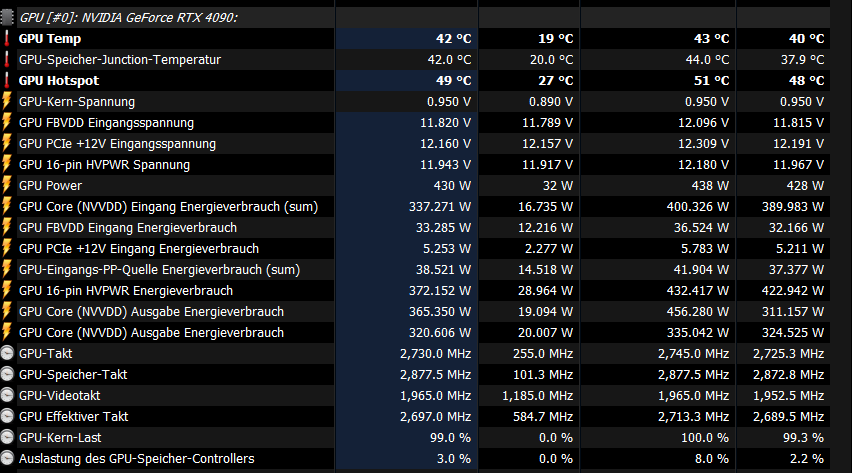Image resolution: width=852 pixels, height=473 pixels.
Task: Click NVVDD Ausgabe maximum value 456.280 W
Action: coord(698,312)
